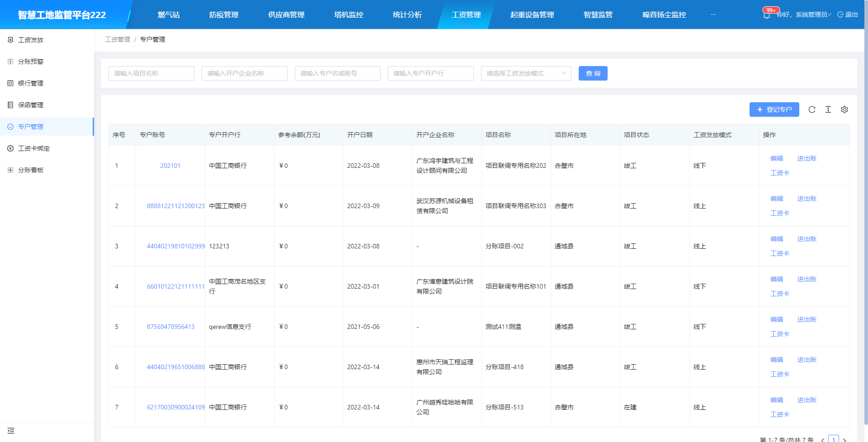Image resolution: width=868 pixels, height=442 pixels.
Task: Open the 噪音扬尘监控 top menu
Action: pos(664,14)
